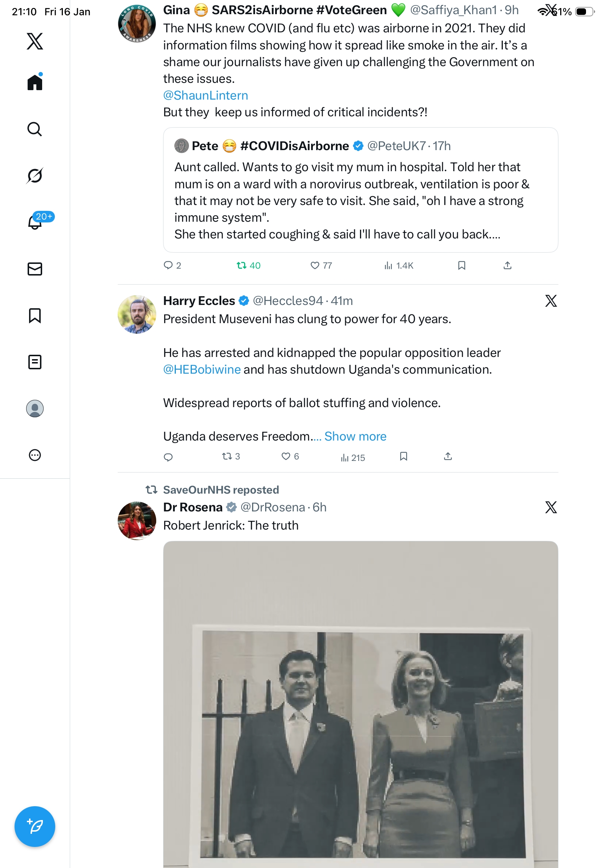Open Lists icon in sidebar
Image resolution: width=606 pixels, height=868 pixels.
[35, 362]
